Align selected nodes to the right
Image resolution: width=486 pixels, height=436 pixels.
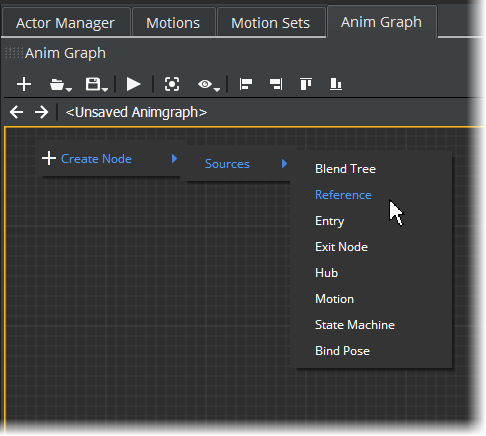(x=276, y=84)
